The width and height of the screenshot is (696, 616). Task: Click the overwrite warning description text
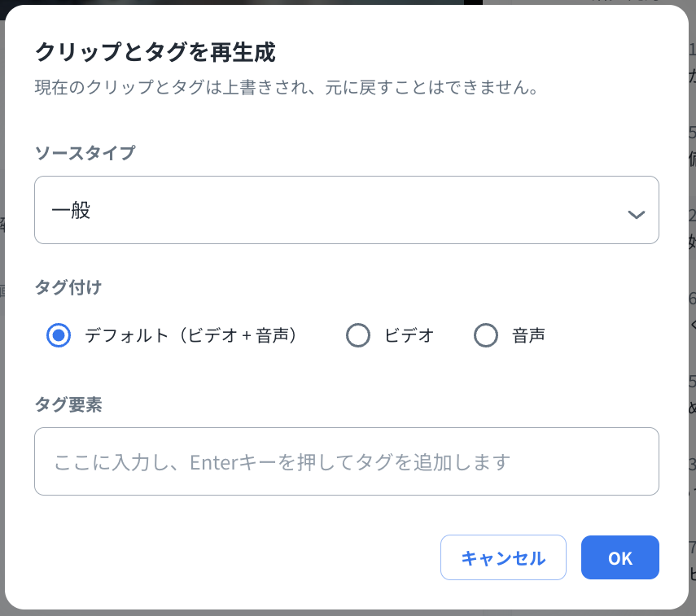(286, 87)
